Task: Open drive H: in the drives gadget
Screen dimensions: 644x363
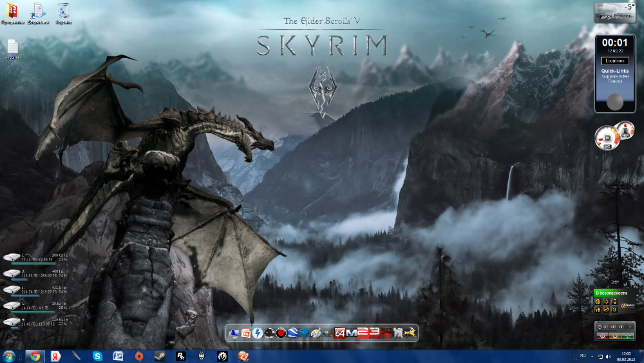Action: tap(12, 322)
